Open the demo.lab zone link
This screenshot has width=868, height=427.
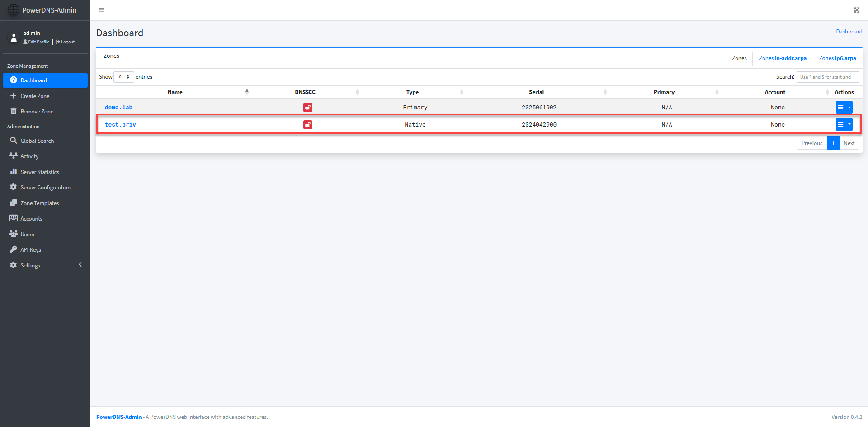click(x=118, y=108)
